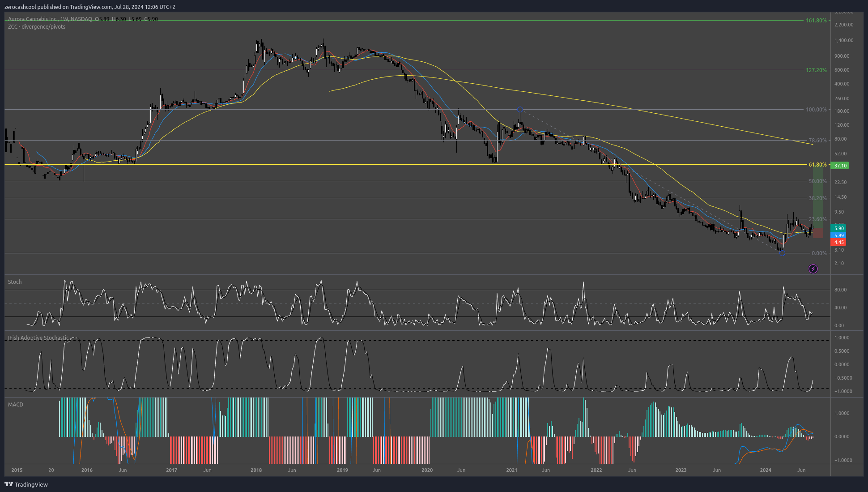The image size is (868, 492).
Task: Click the 38.20% Fibonacci level label
Action: [817, 198]
